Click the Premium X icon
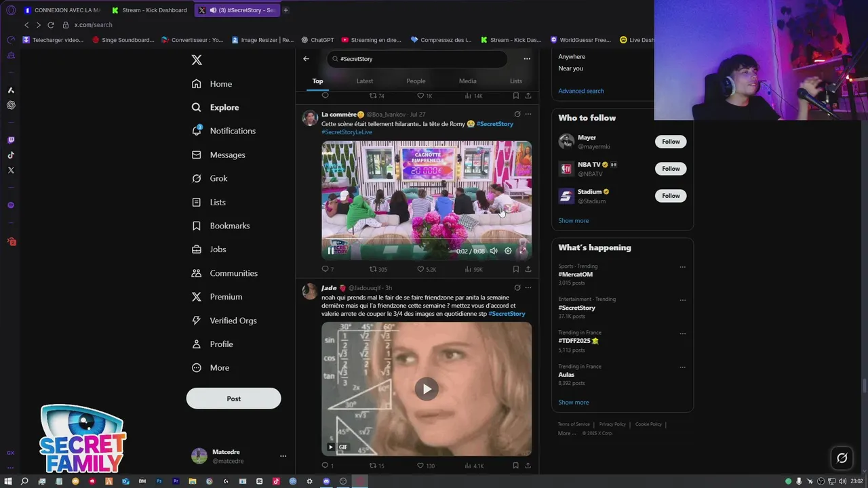 197,297
